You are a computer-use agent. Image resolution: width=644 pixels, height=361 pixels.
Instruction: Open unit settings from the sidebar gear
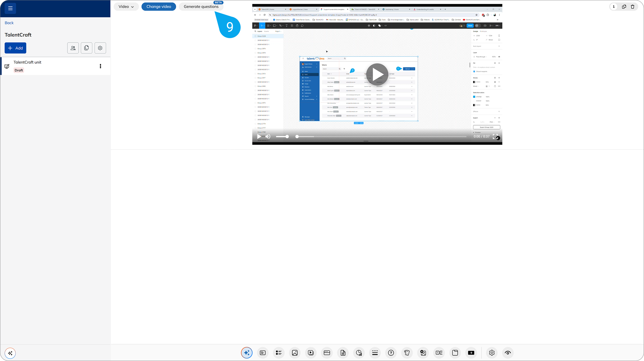(100, 48)
